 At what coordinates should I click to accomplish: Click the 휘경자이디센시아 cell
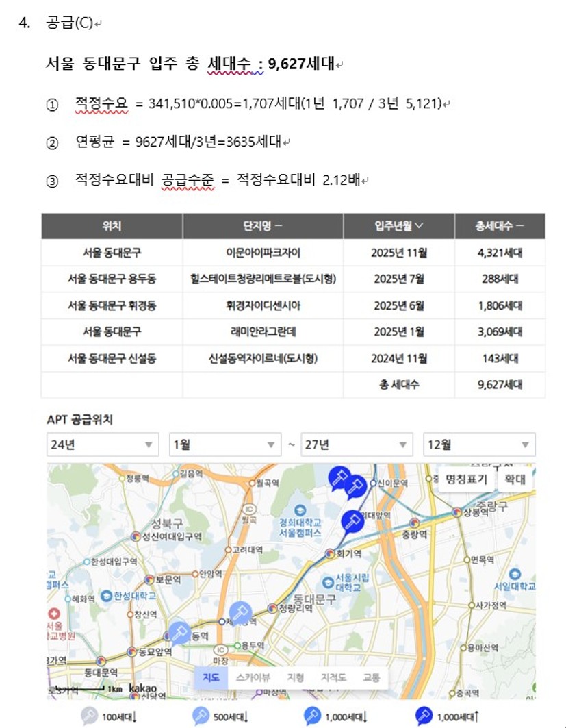[263, 305]
